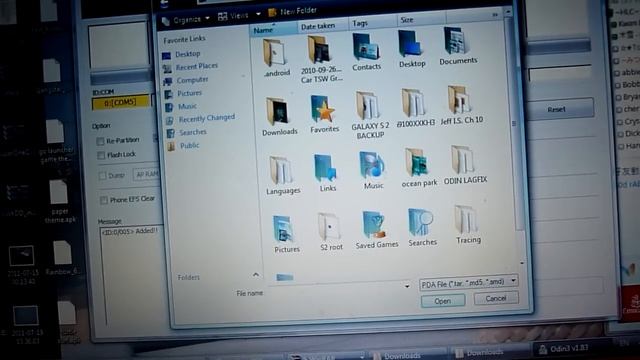Open the Documents folder
Viewport: 640px width, 360px height.
[x=458, y=46]
